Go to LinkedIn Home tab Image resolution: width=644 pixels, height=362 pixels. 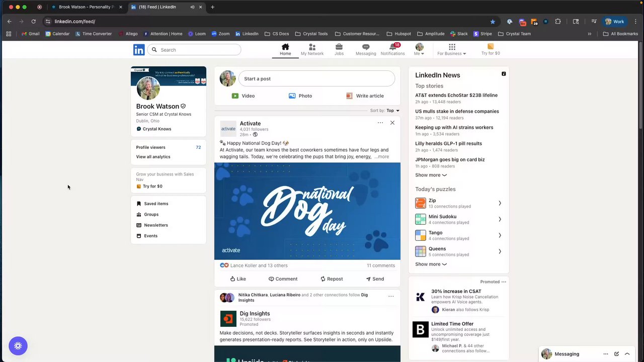tap(285, 49)
